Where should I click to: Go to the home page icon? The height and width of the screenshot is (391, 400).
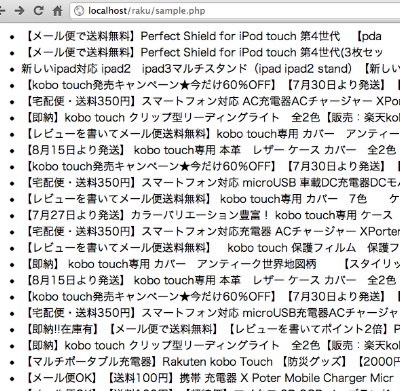[x=57, y=11]
